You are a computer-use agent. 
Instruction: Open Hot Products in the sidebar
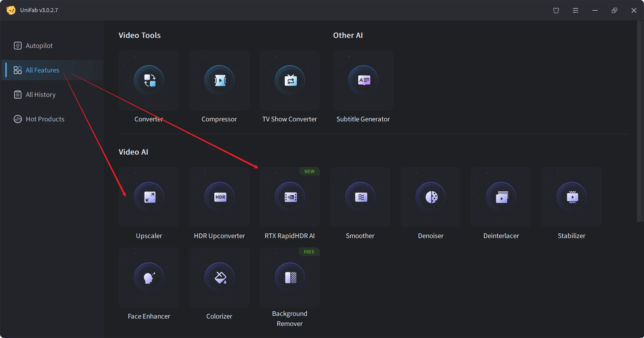tap(45, 119)
